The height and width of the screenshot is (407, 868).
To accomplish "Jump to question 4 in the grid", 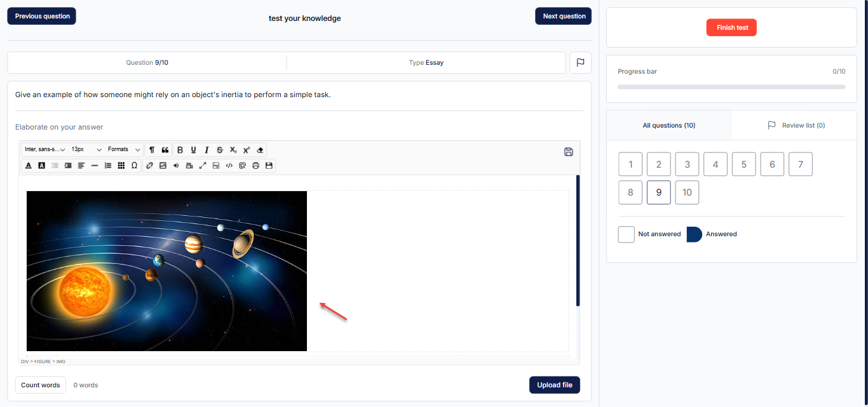I will (x=715, y=164).
